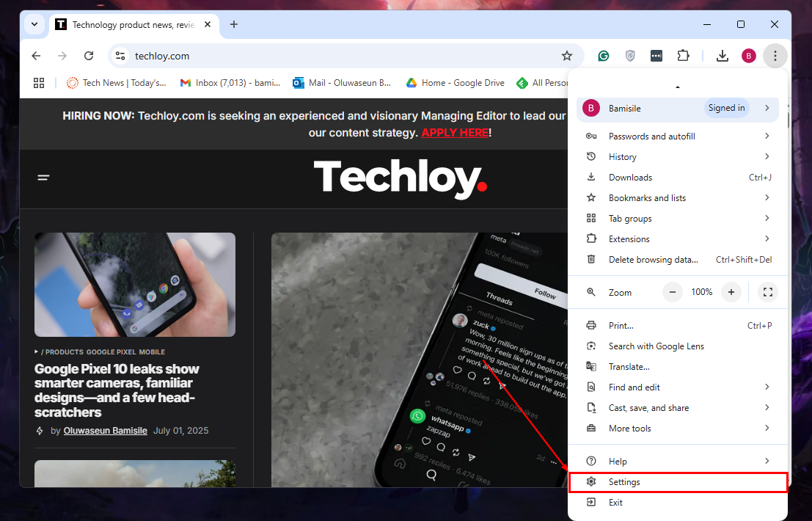812x521 pixels.
Task: Click the Techloy logo
Action: [400, 178]
